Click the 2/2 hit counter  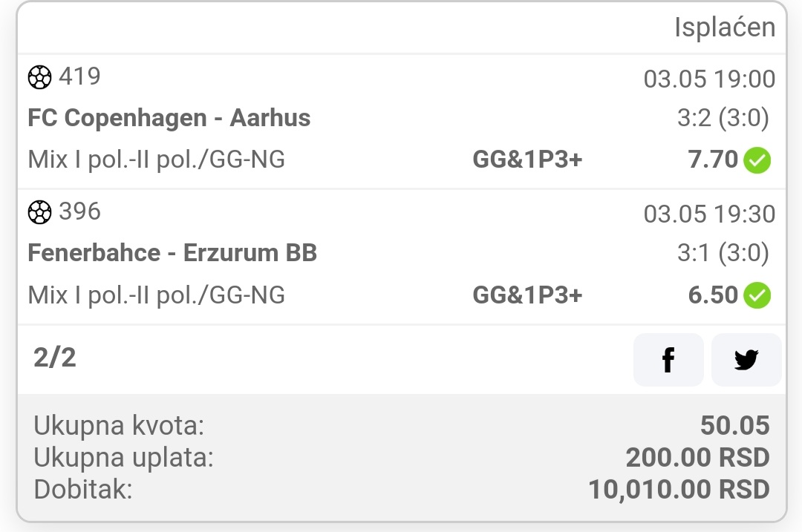click(55, 358)
